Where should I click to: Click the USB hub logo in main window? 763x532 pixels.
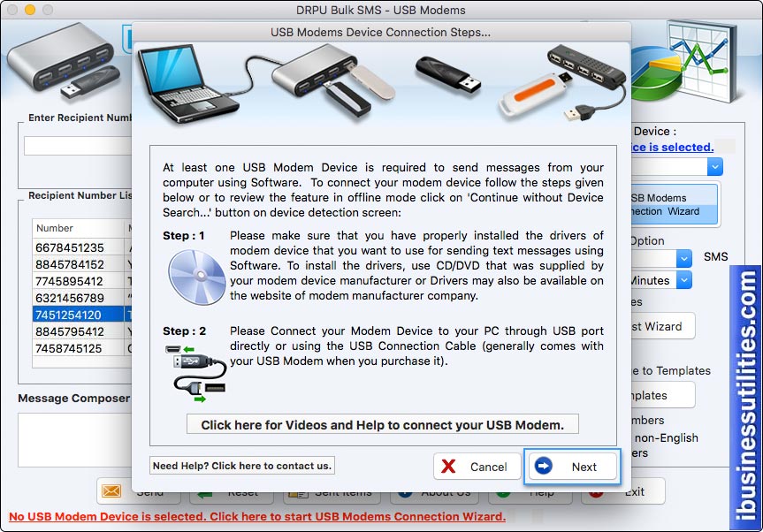[64, 61]
